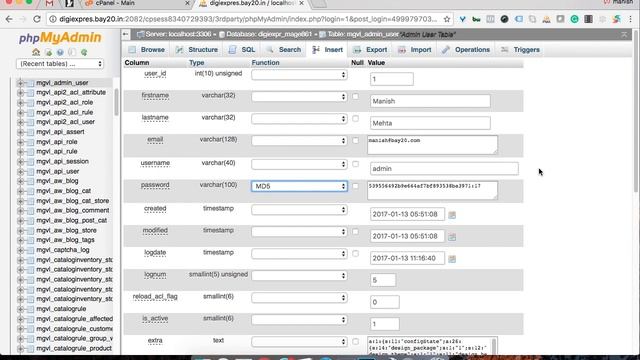The image size is (640, 360).
Task: Open the documentation page icon under the logo
Action: tap(72, 52)
